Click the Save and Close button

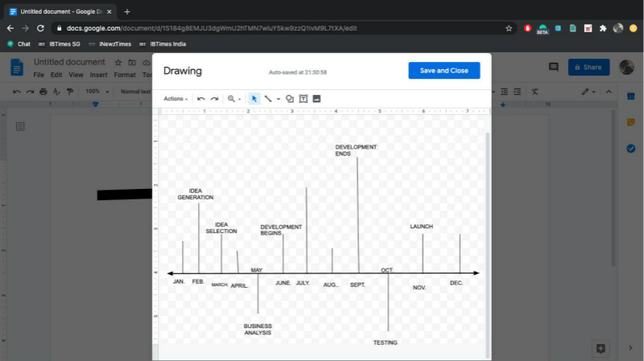(444, 71)
